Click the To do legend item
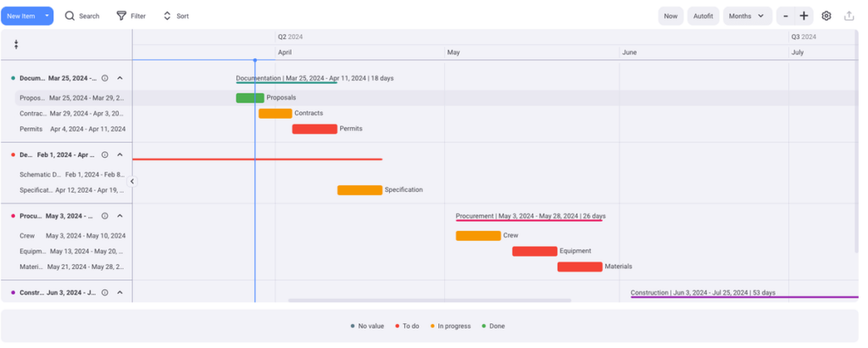Image resolution: width=868 pixels, height=348 pixels. [x=407, y=326]
